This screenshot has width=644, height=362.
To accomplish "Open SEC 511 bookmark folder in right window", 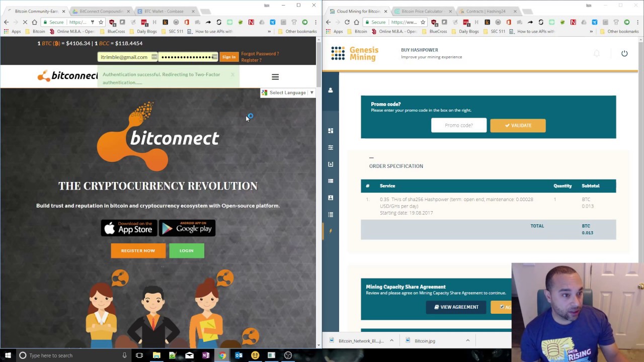I will [494, 31].
